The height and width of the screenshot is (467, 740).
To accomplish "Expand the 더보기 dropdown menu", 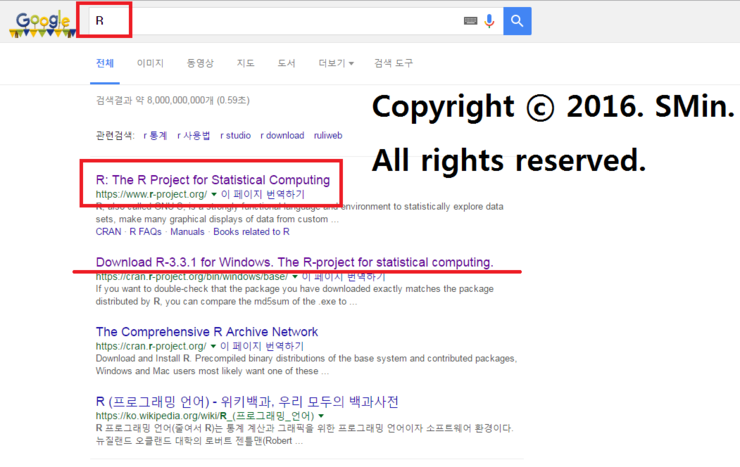I will 336,63.
